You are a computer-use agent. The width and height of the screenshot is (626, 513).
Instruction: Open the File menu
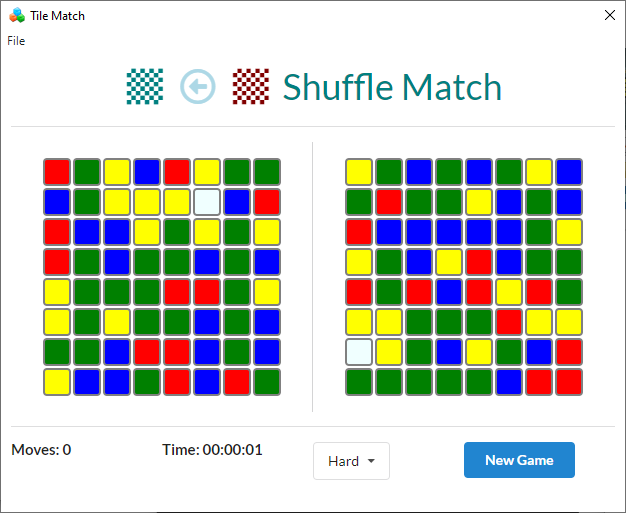[16, 41]
